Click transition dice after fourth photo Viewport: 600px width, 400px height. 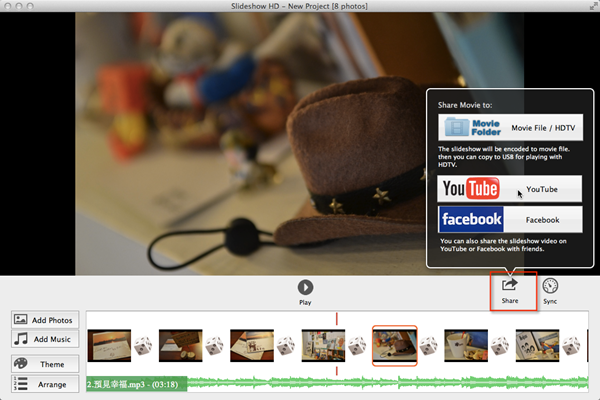point(357,345)
